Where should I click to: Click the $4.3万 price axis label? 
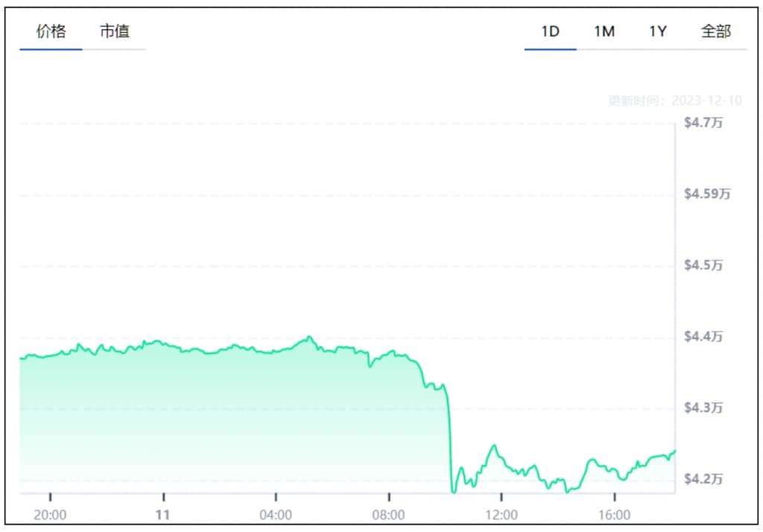[x=703, y=408]
